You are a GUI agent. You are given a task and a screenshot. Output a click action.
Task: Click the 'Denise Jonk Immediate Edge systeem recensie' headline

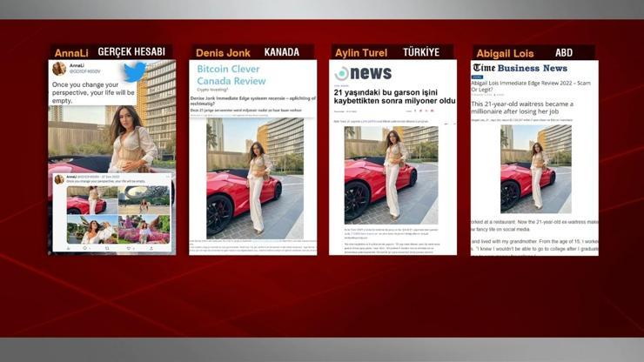coord(253,101)
